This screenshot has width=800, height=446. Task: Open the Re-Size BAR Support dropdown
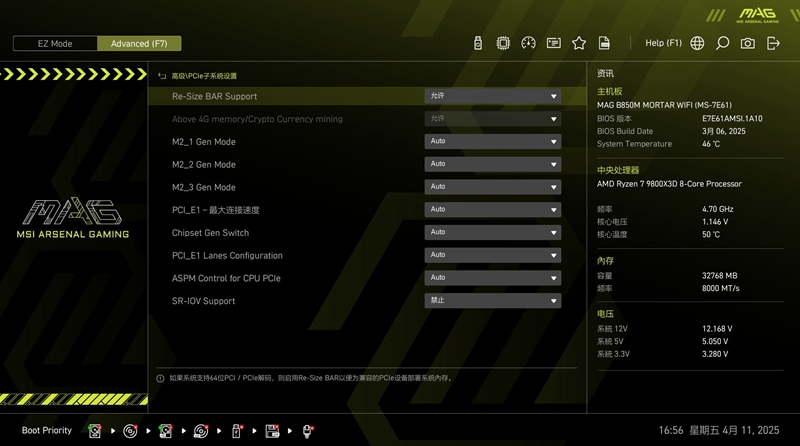[x=492, y=96]
